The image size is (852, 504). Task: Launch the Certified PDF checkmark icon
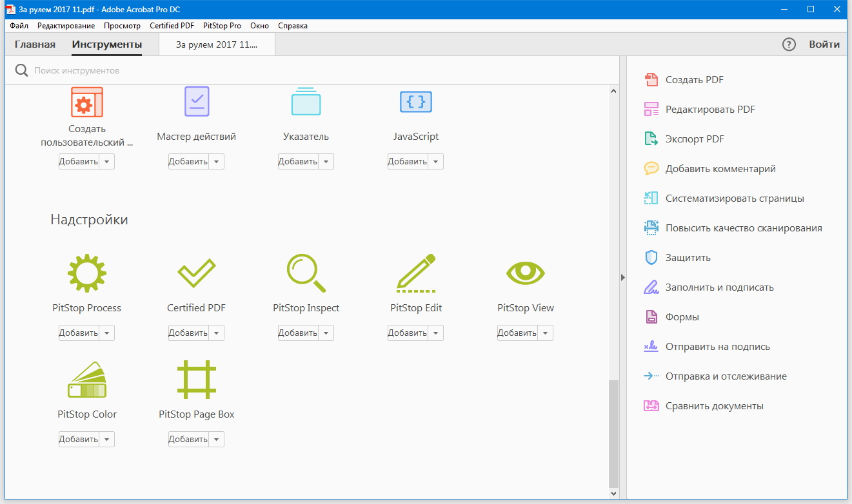[197, 273]
